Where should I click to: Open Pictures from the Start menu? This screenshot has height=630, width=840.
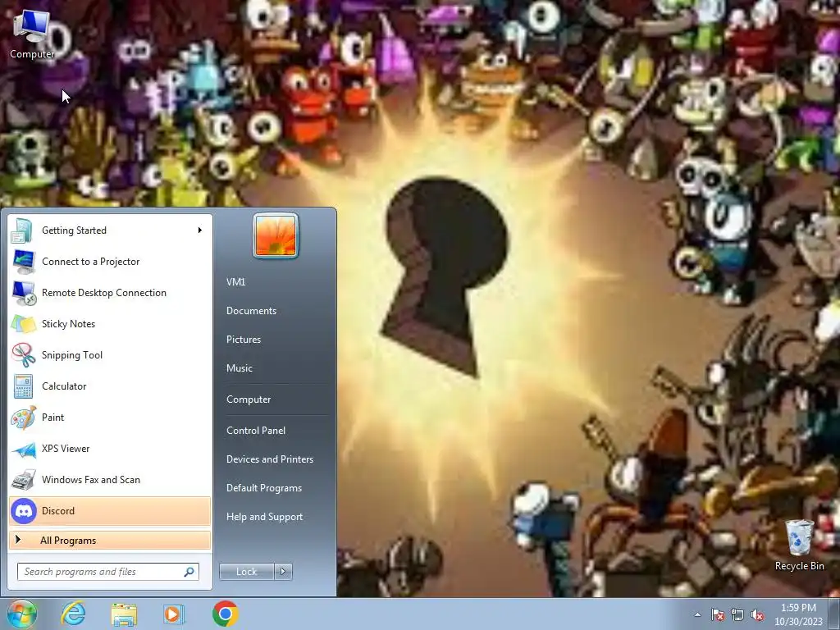[x=243, y=340]
